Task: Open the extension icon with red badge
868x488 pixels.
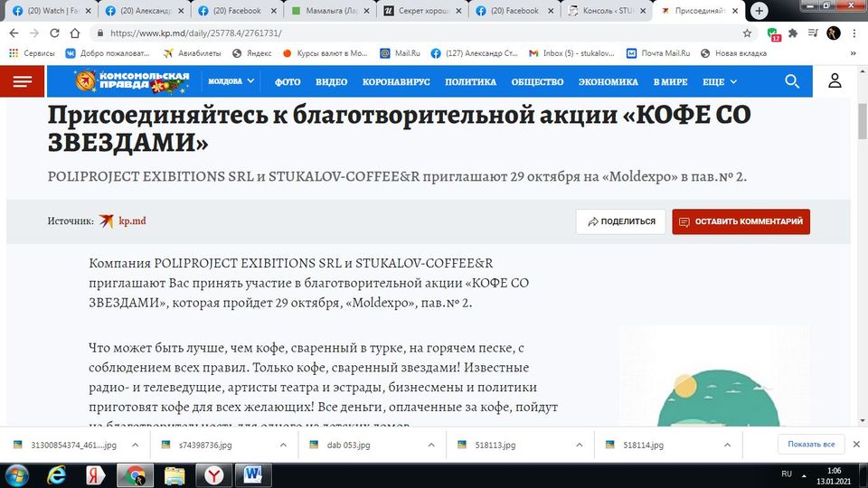Action: click(x=773, y=33)
